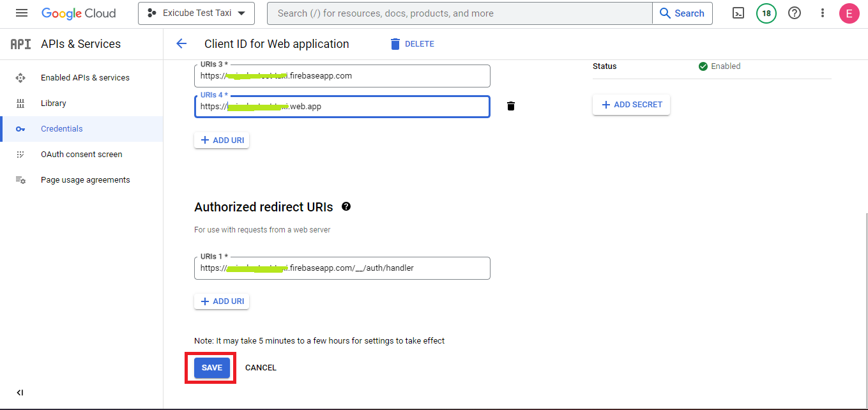Open the notifications badge showing 18
The image size is (868, 410).
(766, 13)
